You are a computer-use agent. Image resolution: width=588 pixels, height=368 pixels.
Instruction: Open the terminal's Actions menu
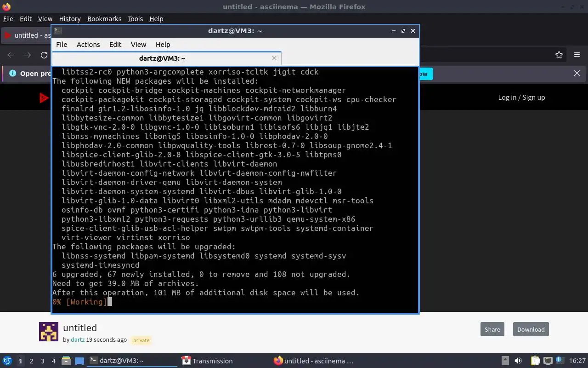click(88, 45)
